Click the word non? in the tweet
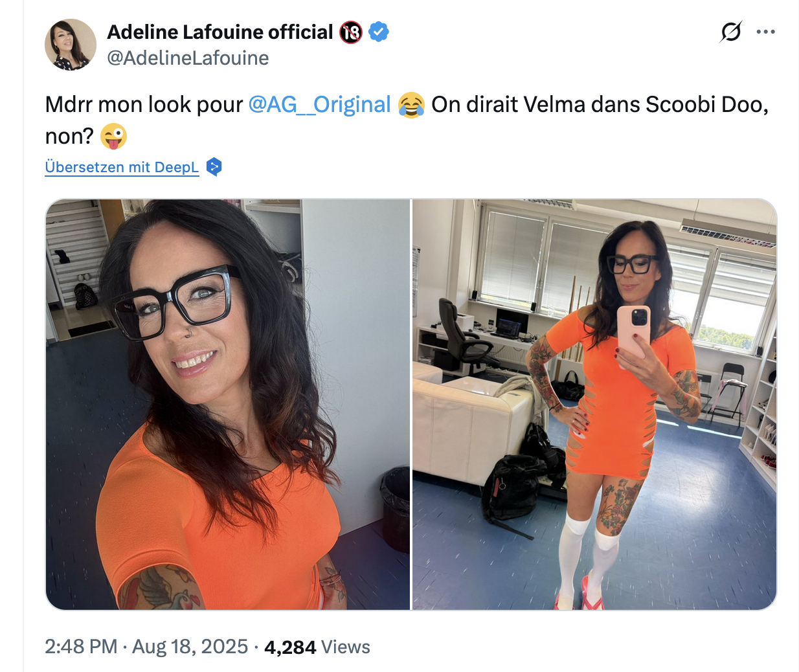The height and width of the screenshot is (672, 799). click(69, 137)
